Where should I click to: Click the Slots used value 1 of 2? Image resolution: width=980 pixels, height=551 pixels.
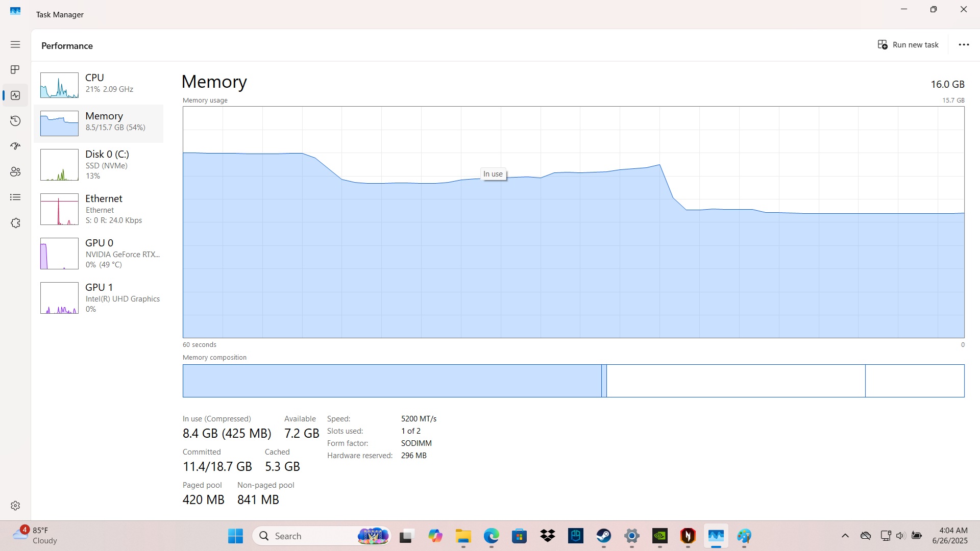pos(411,431)
